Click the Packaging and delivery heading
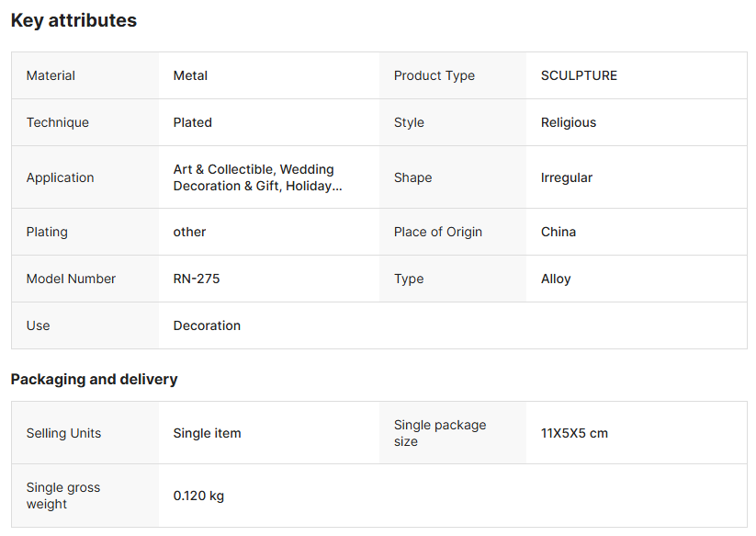 coord(94,379)
